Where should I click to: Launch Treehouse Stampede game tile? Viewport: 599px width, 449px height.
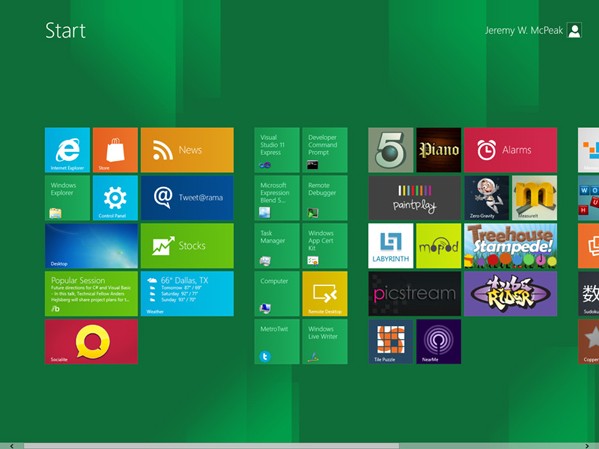[x=510, y=246]
